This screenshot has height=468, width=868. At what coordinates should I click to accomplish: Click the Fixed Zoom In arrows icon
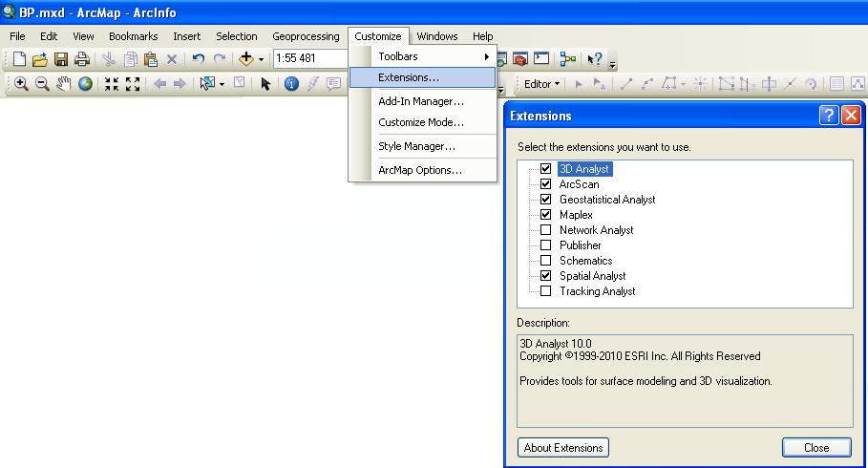pos(112,84)
